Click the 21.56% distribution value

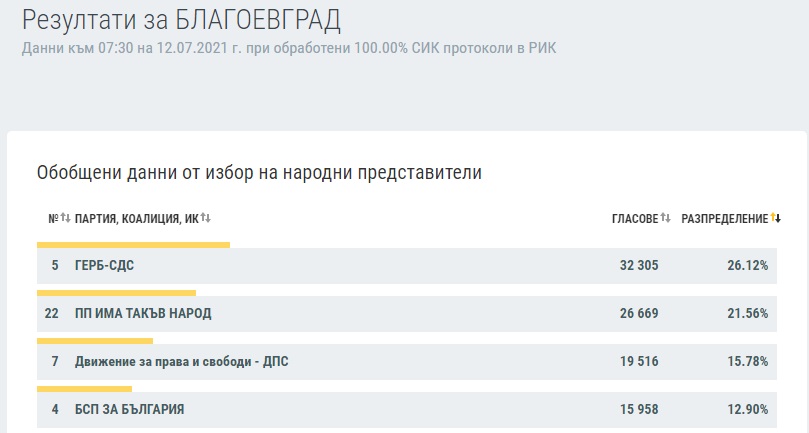748,313
